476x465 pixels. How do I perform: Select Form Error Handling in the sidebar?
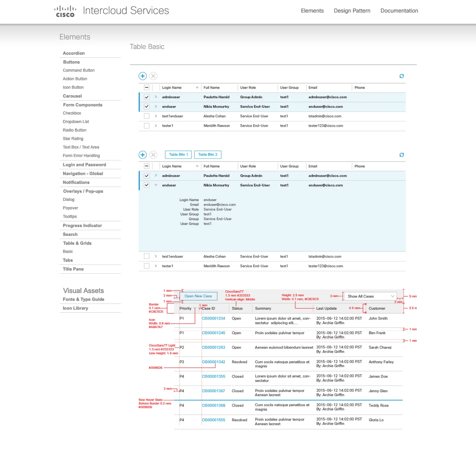pos(81,156)
